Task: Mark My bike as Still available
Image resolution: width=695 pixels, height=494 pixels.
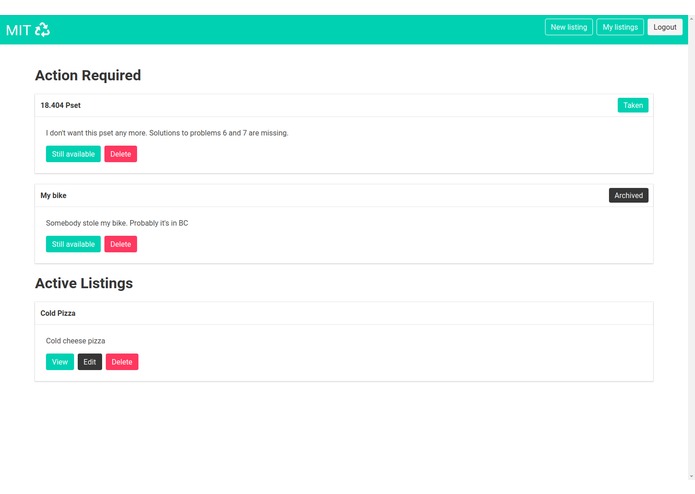Action: tap(73, 244)
